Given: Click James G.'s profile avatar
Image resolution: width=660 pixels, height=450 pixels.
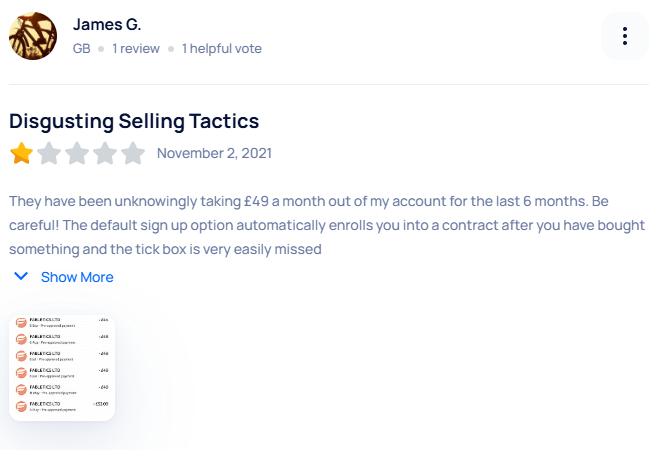Looking at the screenshot, I should click(x=33, y=36).
